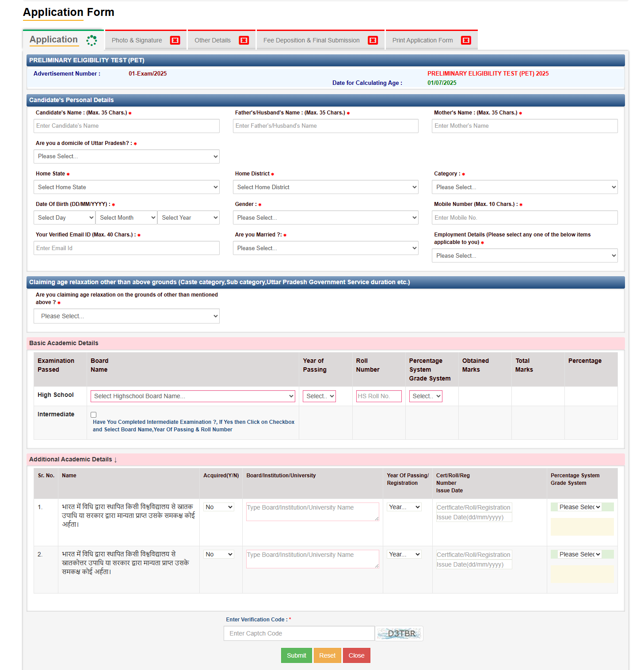
Task: Switch to the Photo & Signature tab
Action: point(145,40)
